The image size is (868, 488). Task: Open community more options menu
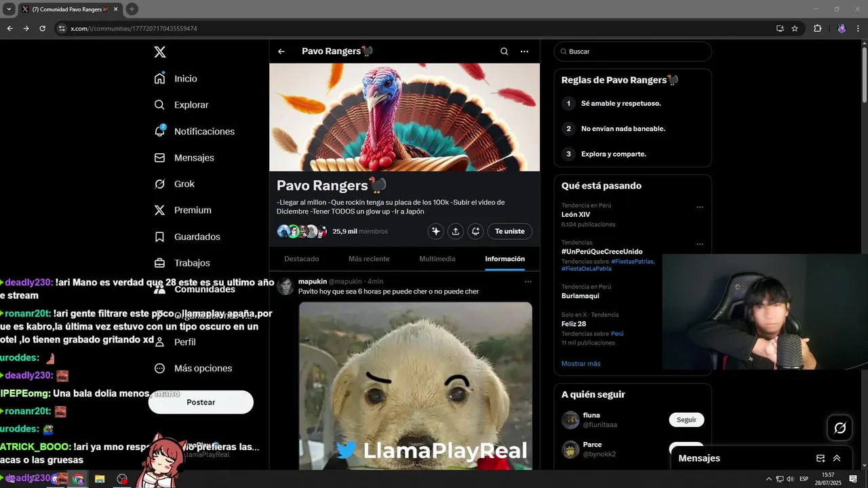pos(524,52)
